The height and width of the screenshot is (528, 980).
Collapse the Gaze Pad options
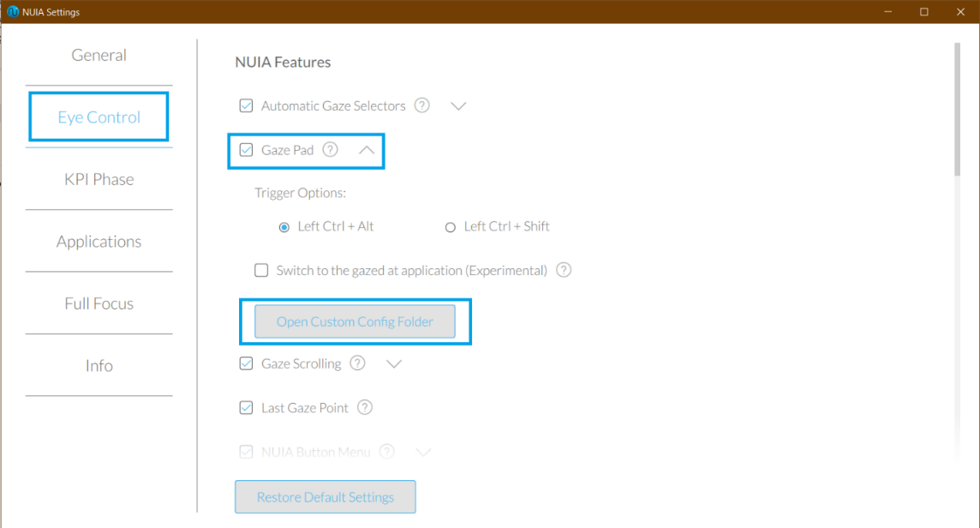367,150
